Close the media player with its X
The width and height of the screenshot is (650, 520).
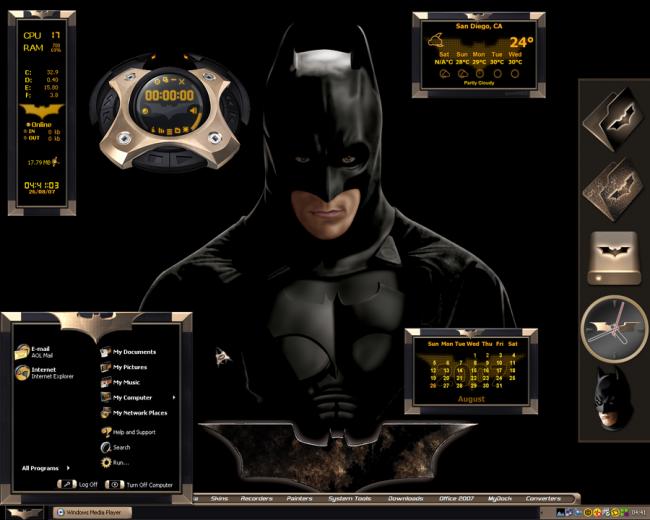182,82
